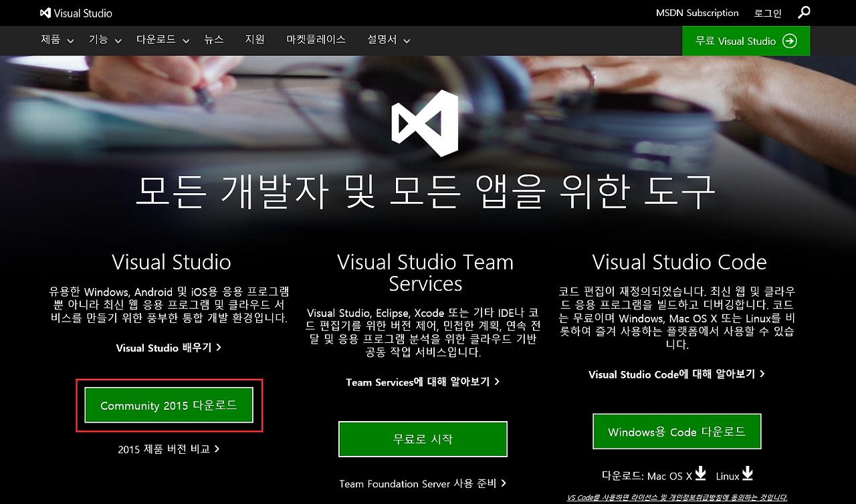Screen dimensions: 856x504
Task: Expand the 설명서 menu
Action: 389,40
